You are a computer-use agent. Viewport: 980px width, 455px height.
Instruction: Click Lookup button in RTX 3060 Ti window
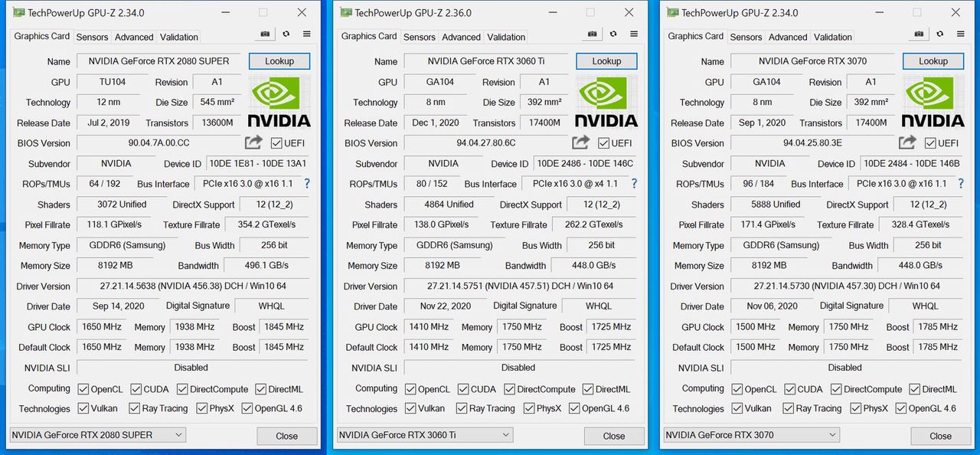coord(606,61)
